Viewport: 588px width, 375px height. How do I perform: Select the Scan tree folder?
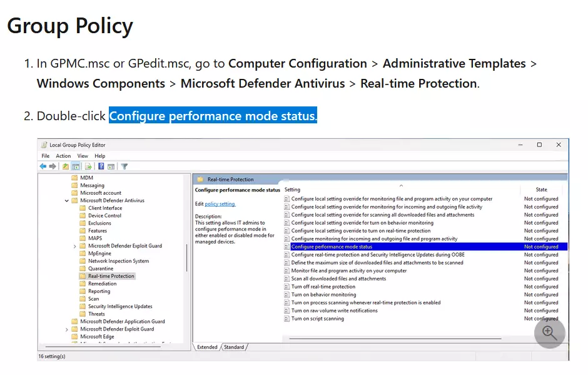pos(93,299)
